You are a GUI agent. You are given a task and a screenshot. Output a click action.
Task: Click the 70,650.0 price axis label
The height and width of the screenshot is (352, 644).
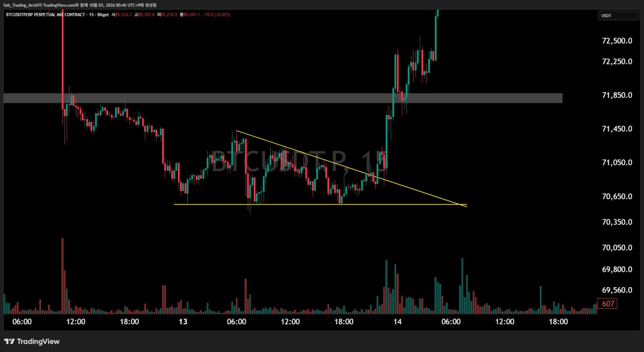click(x=617, y=197)
